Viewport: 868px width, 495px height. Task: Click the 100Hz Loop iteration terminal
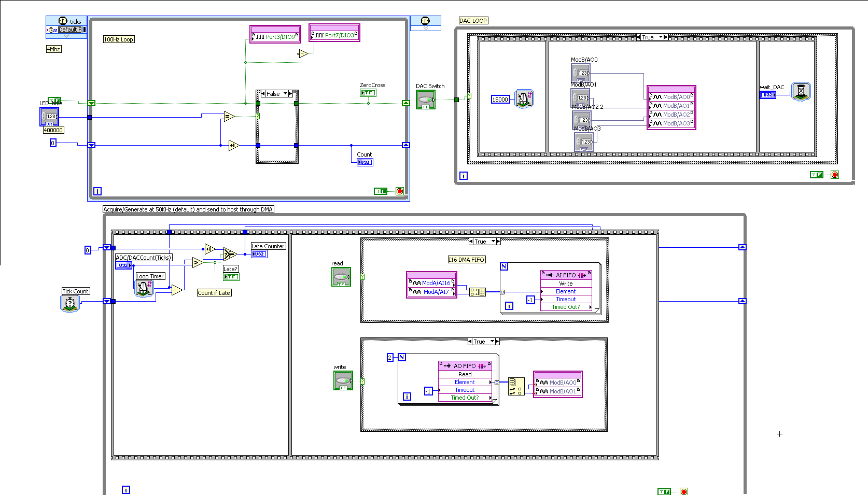pos(97,191)
